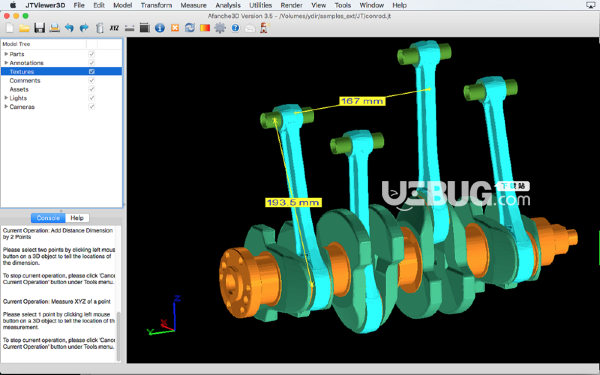Screen dimensions: 600x375
Task: Open the Tools menu
Action: click(342, 5)
